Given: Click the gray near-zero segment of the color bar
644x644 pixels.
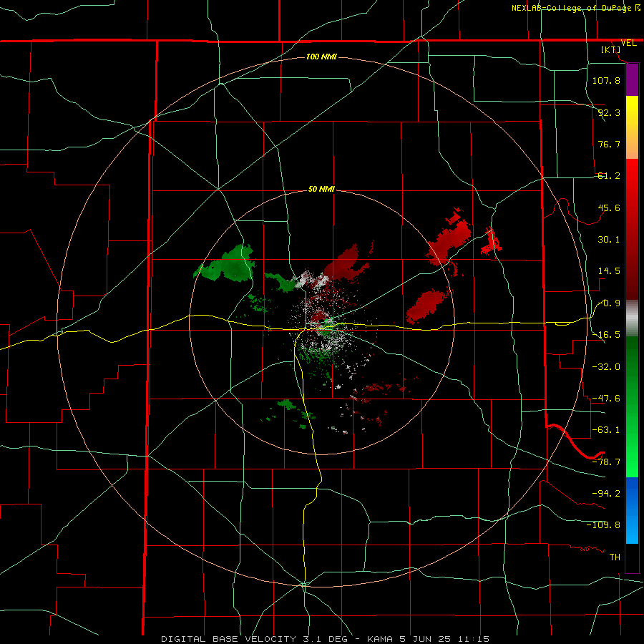Looking at the screenshot, I should coord(632,318).
